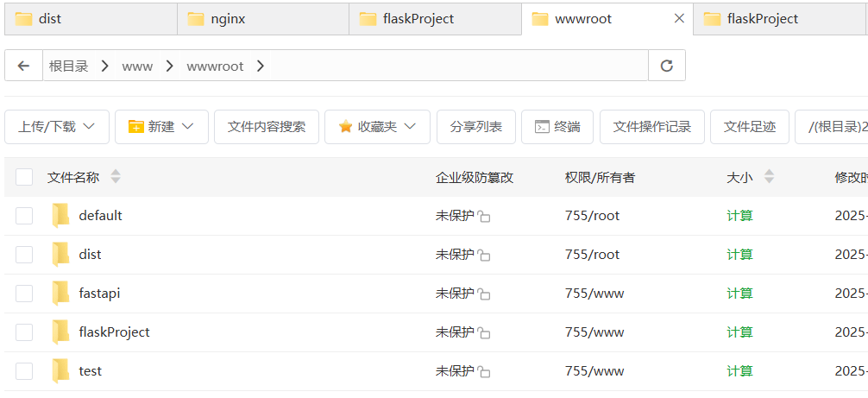This screenshot has width=868, height=398.
Task: Click 755/root permission of dist
Action: point(592,254)
